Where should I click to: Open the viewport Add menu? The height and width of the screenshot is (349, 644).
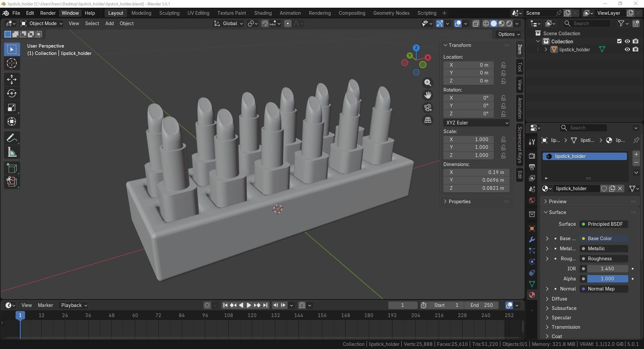click(x=109, y=23)
